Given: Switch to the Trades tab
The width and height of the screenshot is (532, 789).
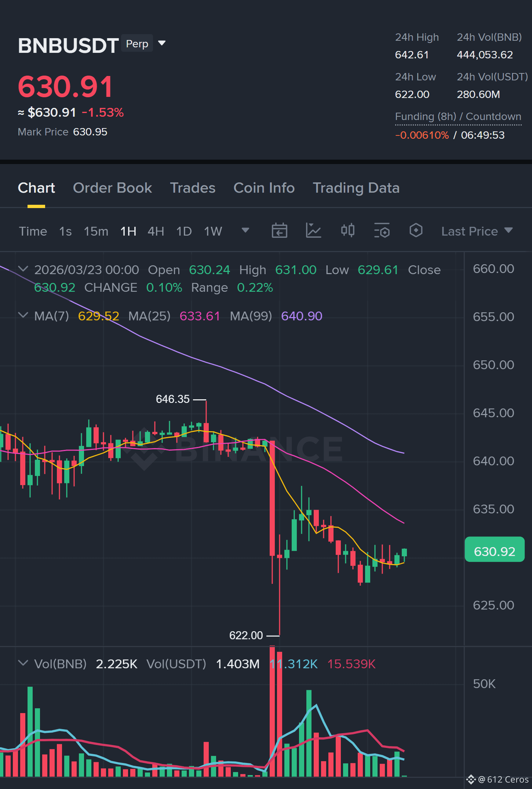Looking at the screenshot, I should tap(193, 188).
